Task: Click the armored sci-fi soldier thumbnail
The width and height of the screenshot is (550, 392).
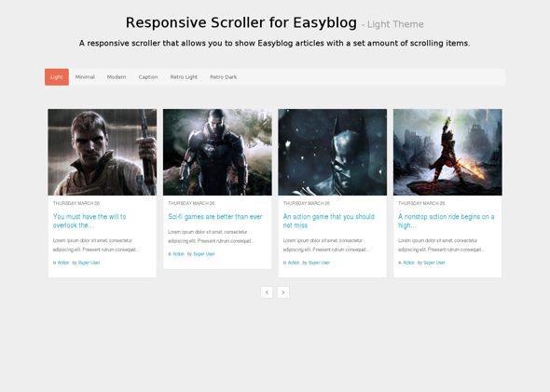Action: pos(217,152)
